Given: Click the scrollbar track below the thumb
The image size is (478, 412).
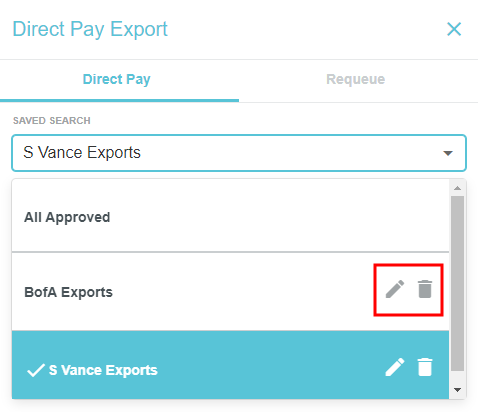Looking at the screenshot, I should point(457,377).
